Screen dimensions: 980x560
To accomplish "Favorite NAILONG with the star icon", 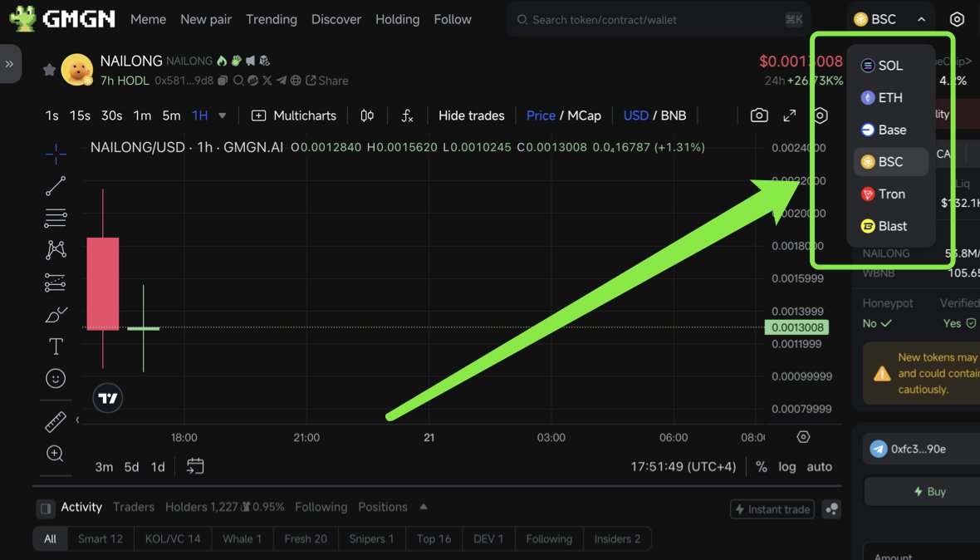I will click(49, 69).
